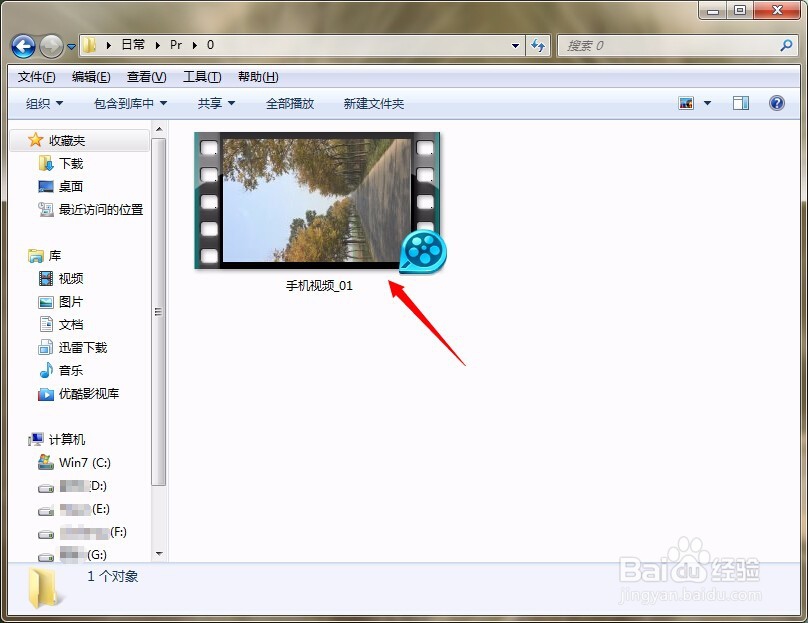Select the Pr breadcrumb segment
Viewport: 808px width, 623px height.
tap(176, 45)
